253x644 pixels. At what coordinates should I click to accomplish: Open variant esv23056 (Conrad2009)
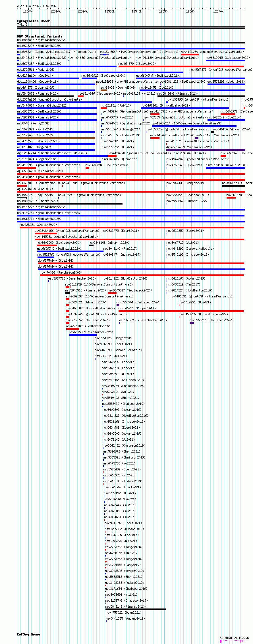(x=118, y=88)
